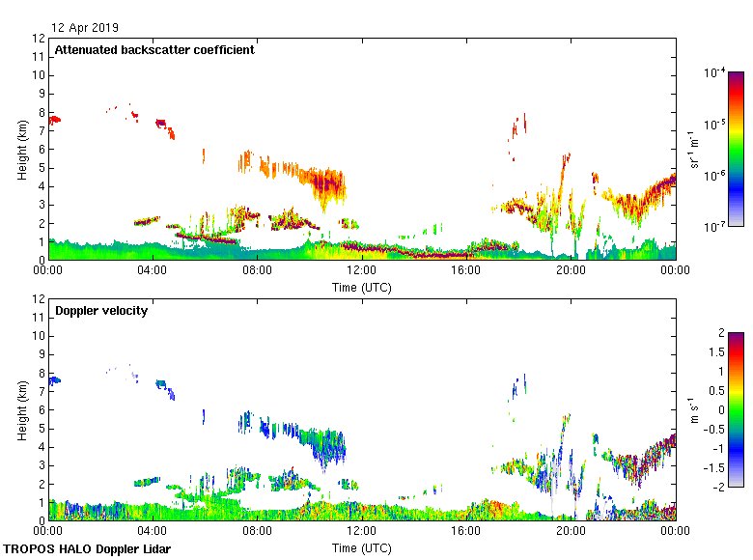Click the 'sr-1 m-1' colorbar unit label
This screenshot has width=753, height=560.
pos(694,150)
